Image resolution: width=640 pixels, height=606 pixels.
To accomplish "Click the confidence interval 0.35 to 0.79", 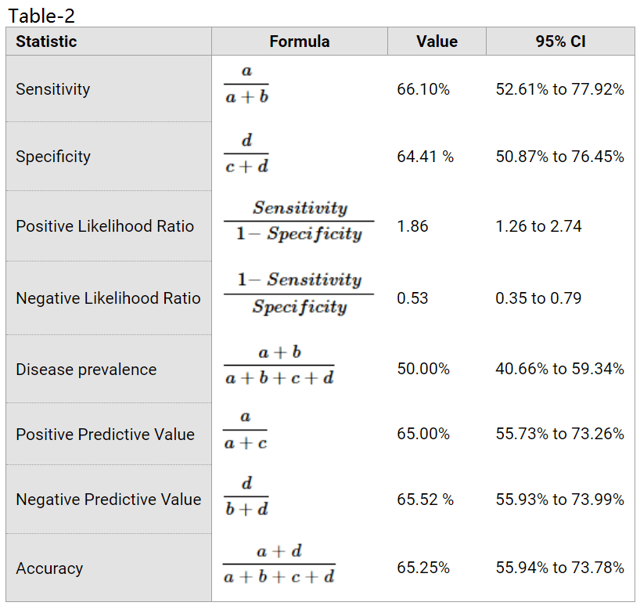I will pos(538,298).
